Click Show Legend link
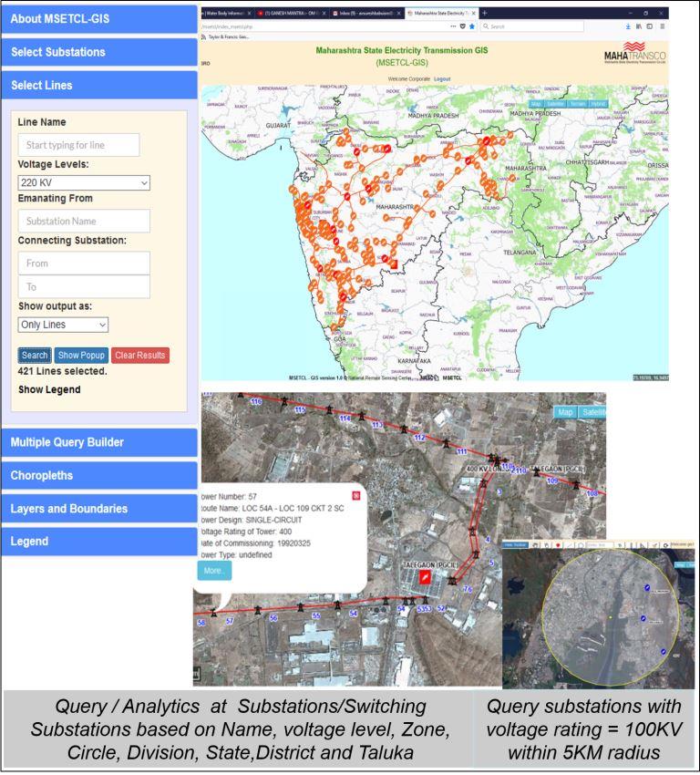700x775 pixels. (49, 389)
